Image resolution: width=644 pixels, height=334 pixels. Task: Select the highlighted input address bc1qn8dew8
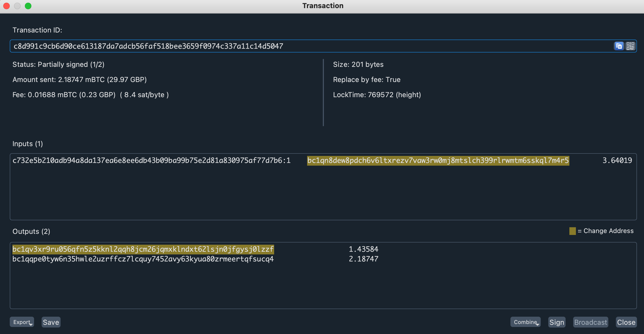438,161
